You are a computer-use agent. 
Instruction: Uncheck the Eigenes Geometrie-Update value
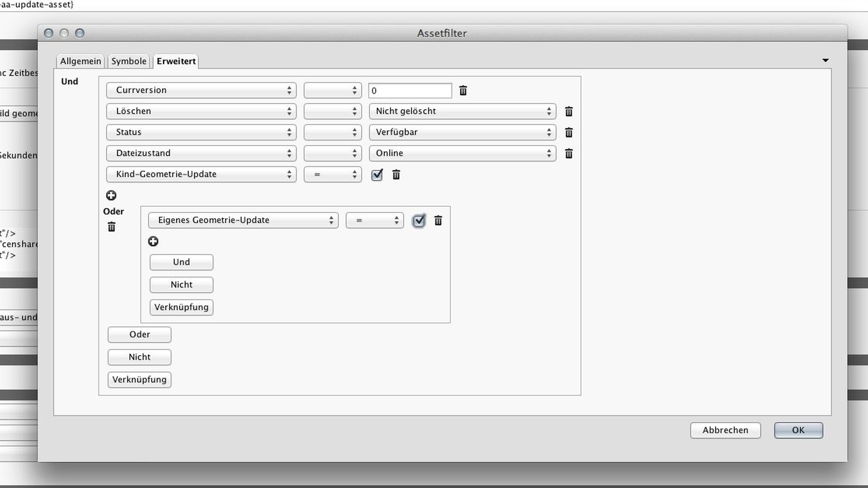(419, 220)
